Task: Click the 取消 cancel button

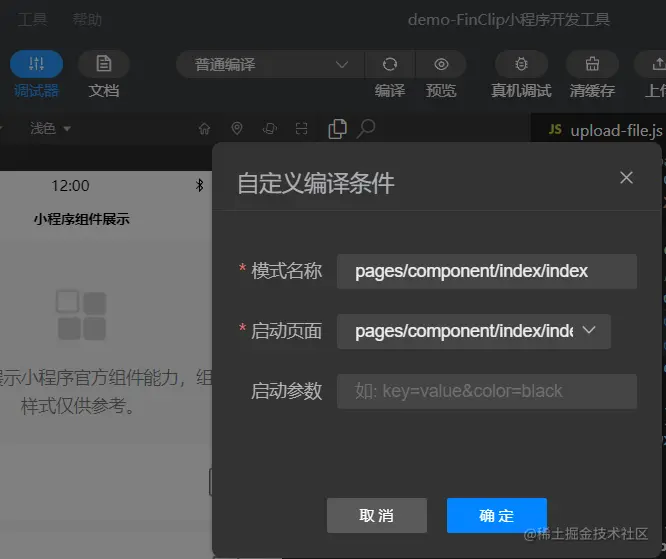Action: click(377, 515)
